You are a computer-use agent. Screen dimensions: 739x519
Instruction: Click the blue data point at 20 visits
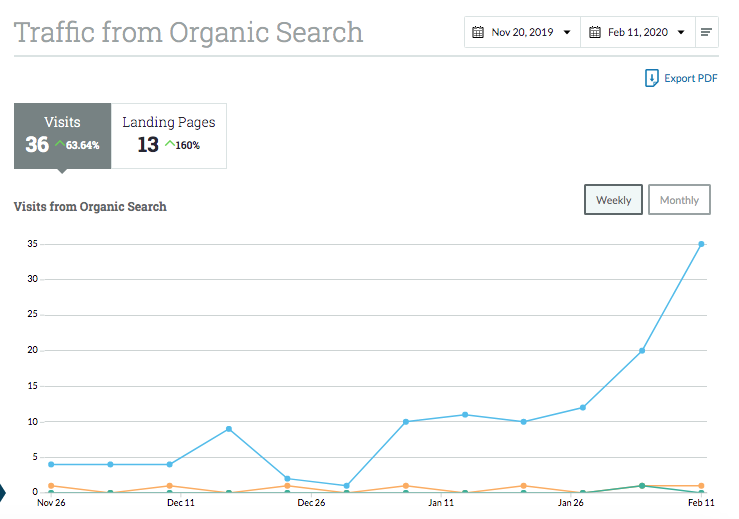642,351
